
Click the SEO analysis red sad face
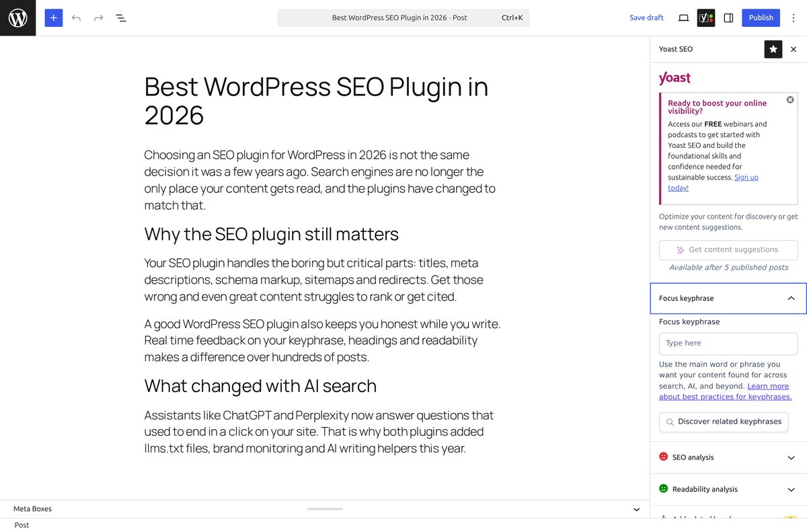[x=663, y=457]
